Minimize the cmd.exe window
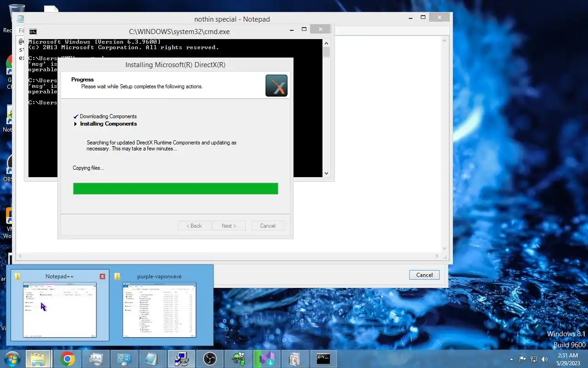 [x=292, y=29]
